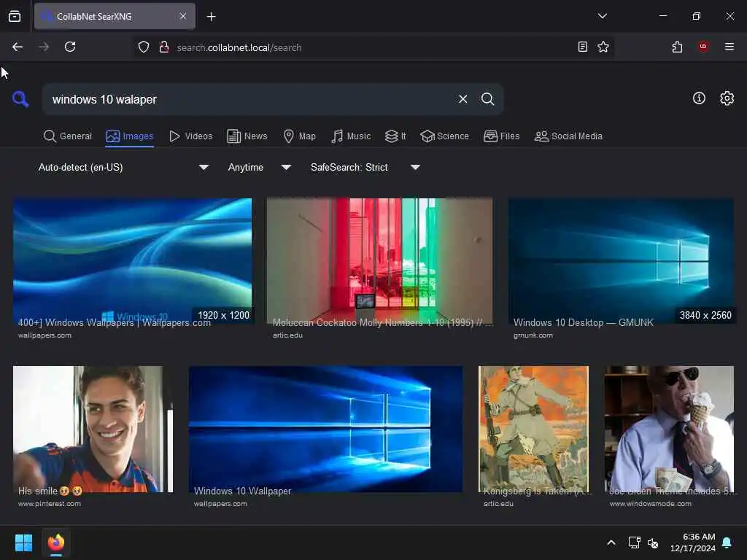Click the 1920 x 1200 resolution label
Screen dimensions: 747x560
tap(223, 315)
